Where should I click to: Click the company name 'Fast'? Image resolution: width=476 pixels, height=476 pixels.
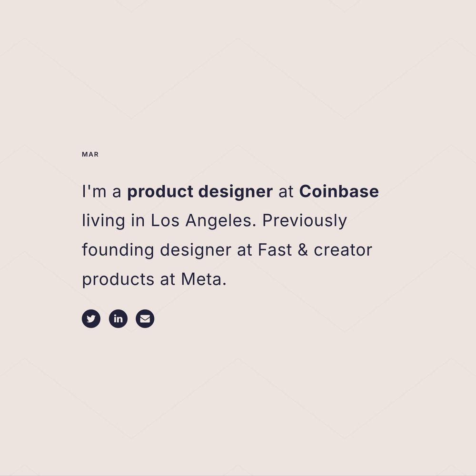point(275,250)
